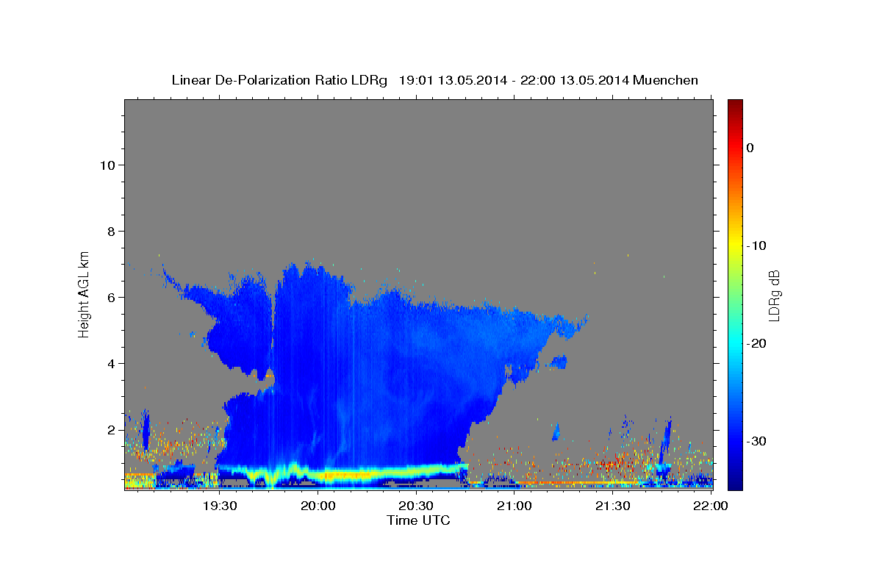Click the 'Time UTC' axis label

click(418, 520)
